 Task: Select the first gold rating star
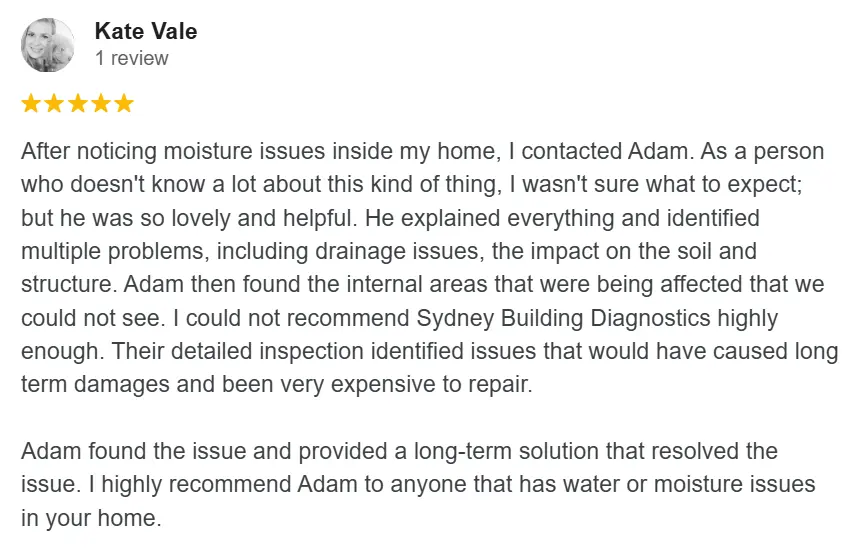pyautogui.click(x=31, y=103)
